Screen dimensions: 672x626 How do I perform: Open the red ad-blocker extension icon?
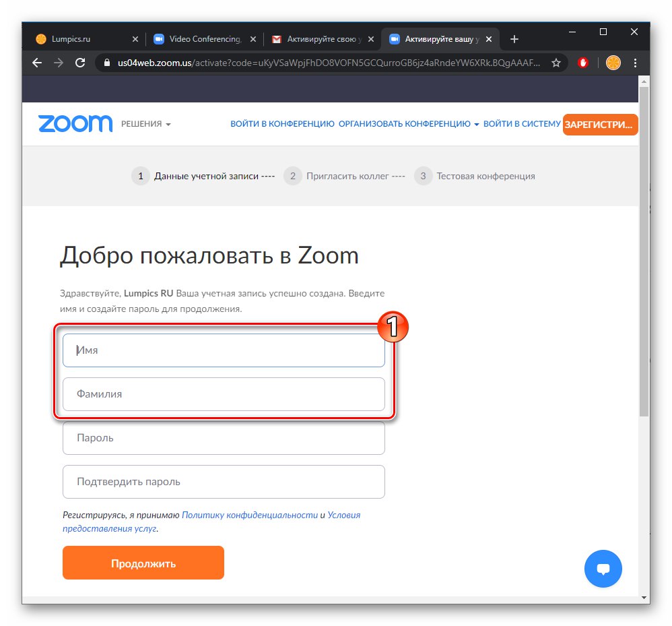click(584, 63)
